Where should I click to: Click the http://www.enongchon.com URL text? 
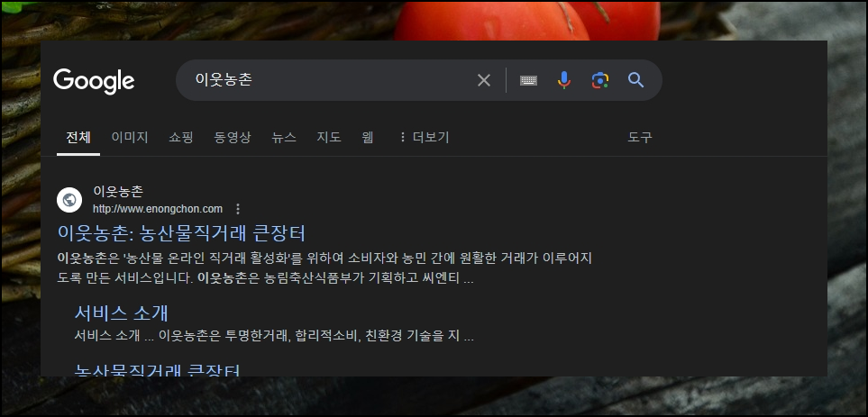pyautogui.click(x=158, y=209)
